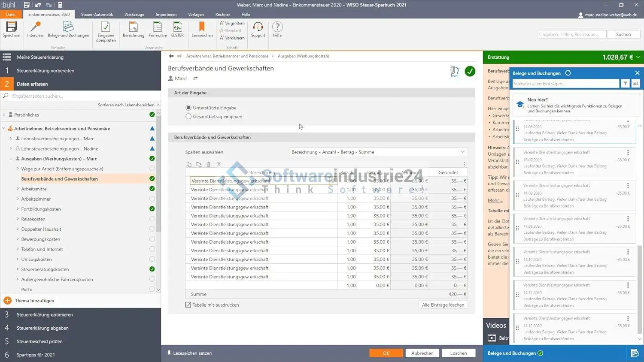This screenshot has width=644, height=362.
Task: Click the Eingabemasken suchen search field
Action: 82,96
